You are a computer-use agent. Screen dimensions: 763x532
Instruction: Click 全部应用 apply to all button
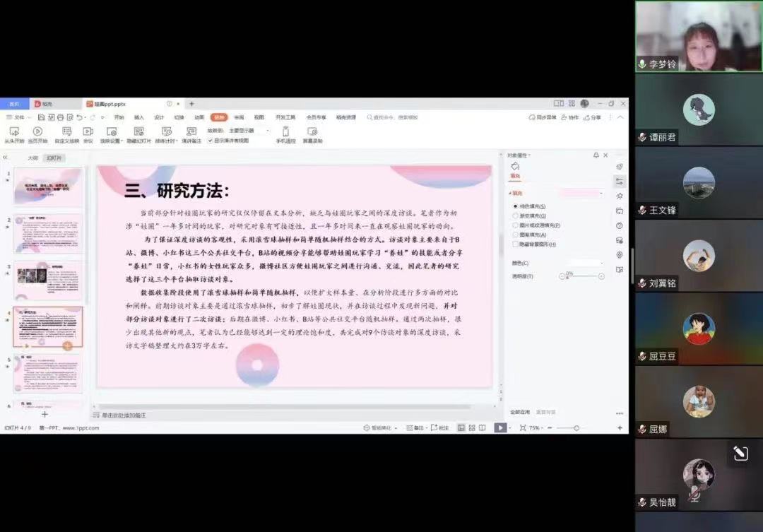(520, 412)
